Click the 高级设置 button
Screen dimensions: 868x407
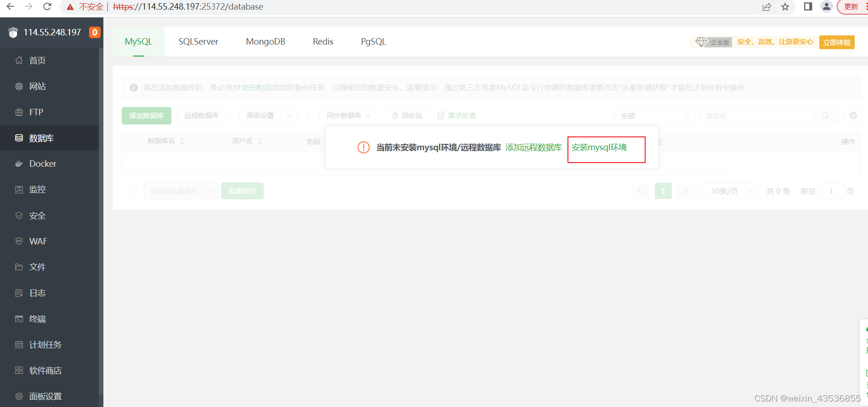tap(260, 116)
